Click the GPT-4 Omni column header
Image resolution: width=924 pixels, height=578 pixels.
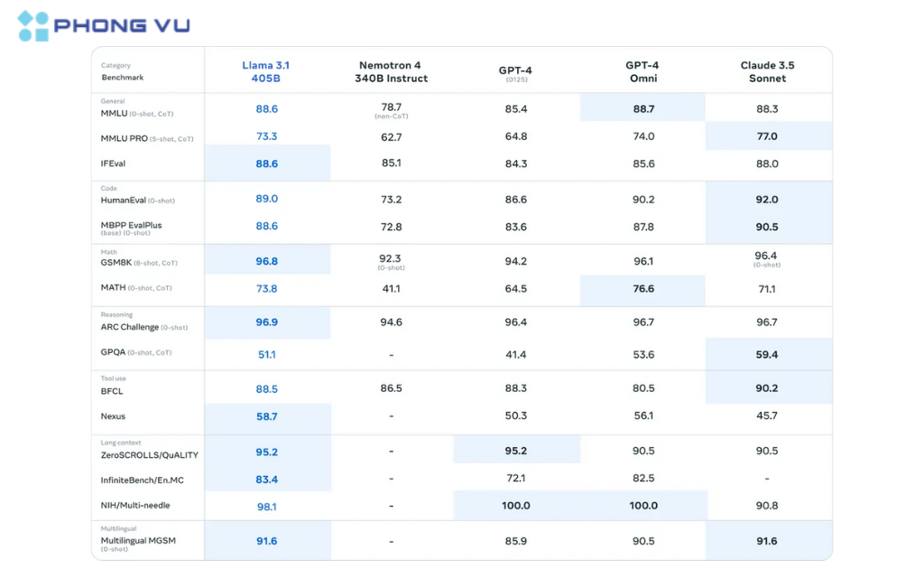[x=642, y=71]
